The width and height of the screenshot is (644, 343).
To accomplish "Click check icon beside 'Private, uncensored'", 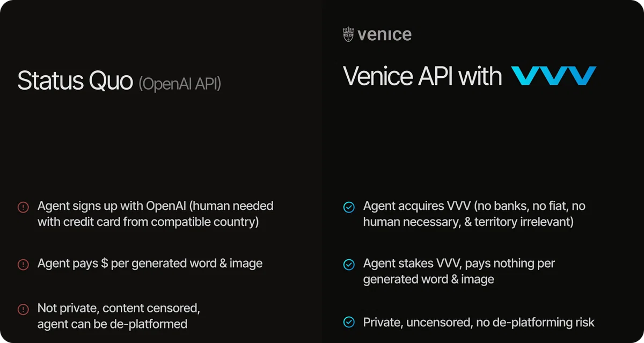I will coord(349,322).
